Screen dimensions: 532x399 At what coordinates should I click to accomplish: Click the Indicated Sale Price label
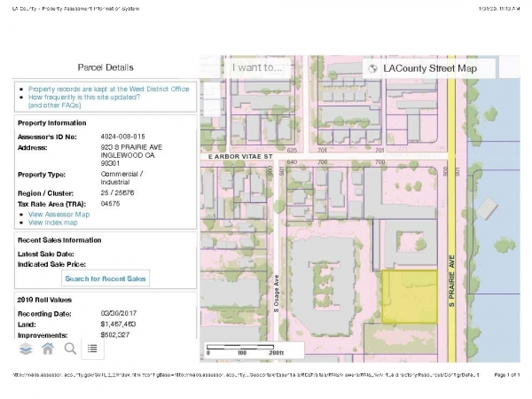(x=51, y=264)
